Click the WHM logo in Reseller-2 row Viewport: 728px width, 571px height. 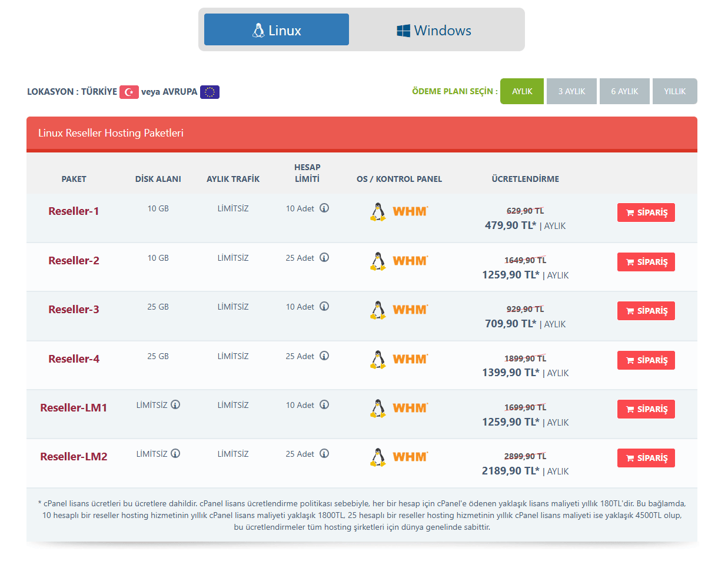point(410,261)
